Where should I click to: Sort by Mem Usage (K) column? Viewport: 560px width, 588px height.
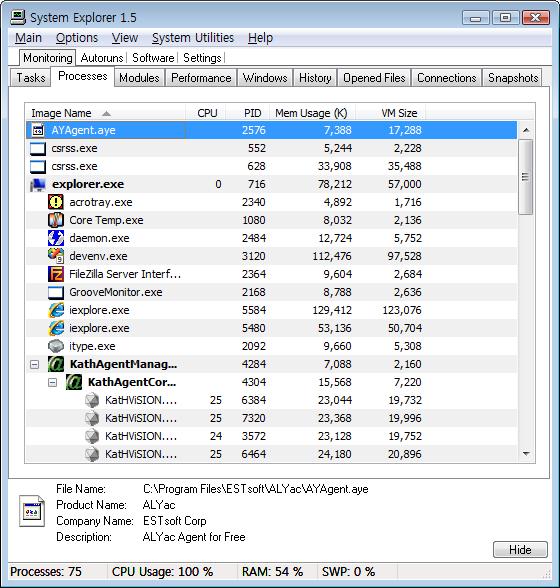[312, 113]
